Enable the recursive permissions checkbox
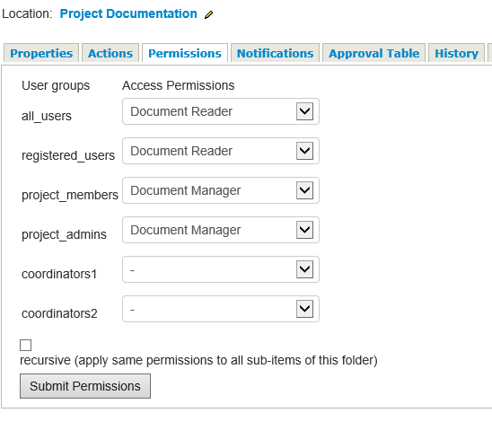Image resolution: width=492 pixels, height=448 pixels. 26,345
